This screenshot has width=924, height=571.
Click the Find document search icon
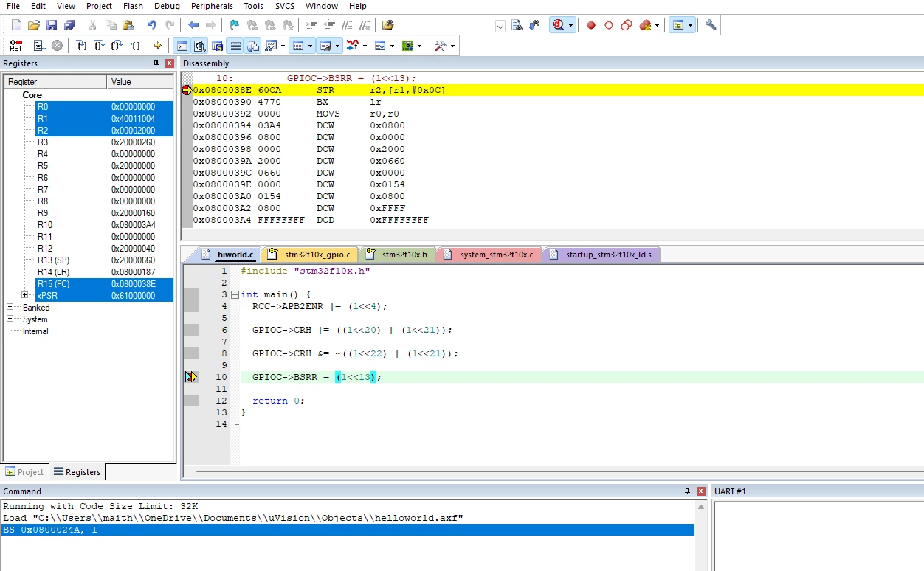click(517, 25)
